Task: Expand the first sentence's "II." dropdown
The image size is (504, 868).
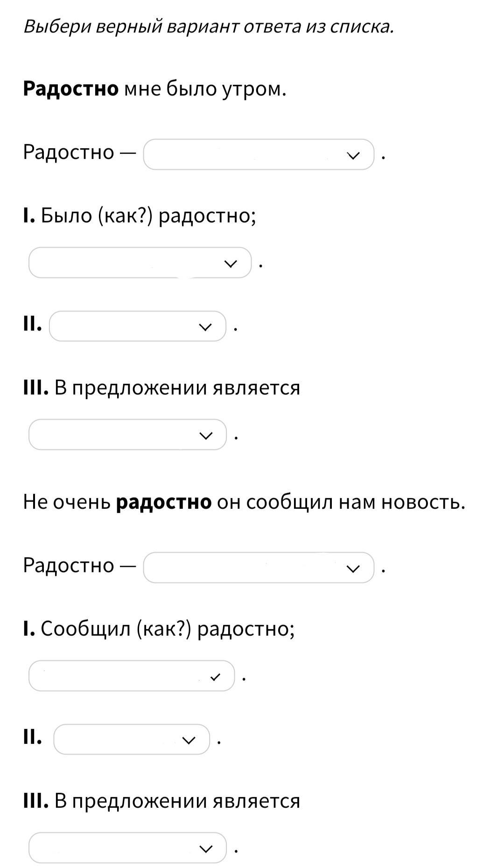Action: point(137,326)
